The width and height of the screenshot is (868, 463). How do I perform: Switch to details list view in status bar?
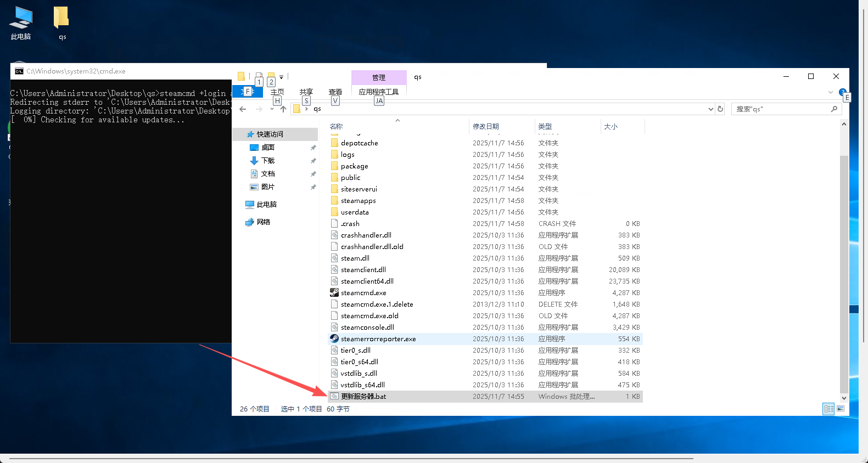[828, 409]
